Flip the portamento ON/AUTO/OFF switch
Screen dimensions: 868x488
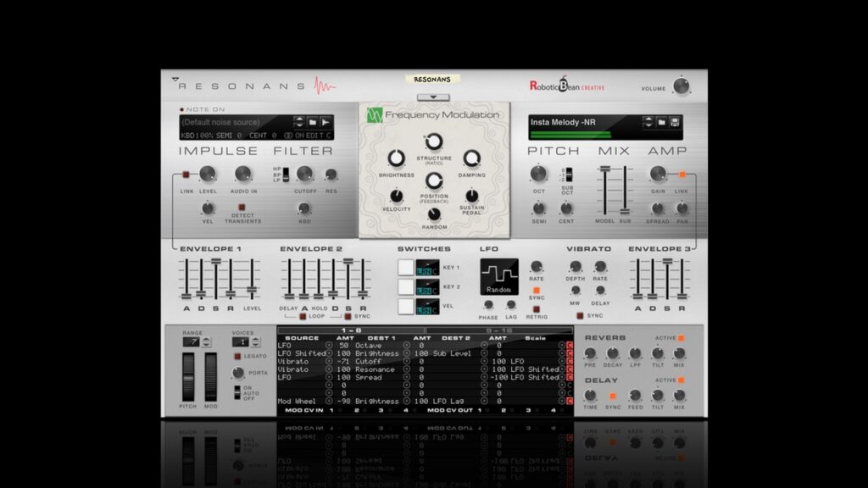237,393
